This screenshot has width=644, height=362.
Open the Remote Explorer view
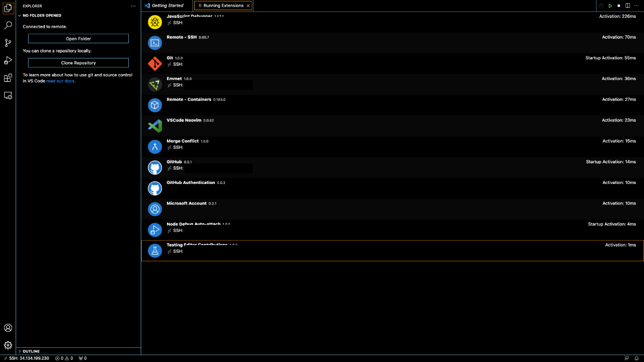8,95
